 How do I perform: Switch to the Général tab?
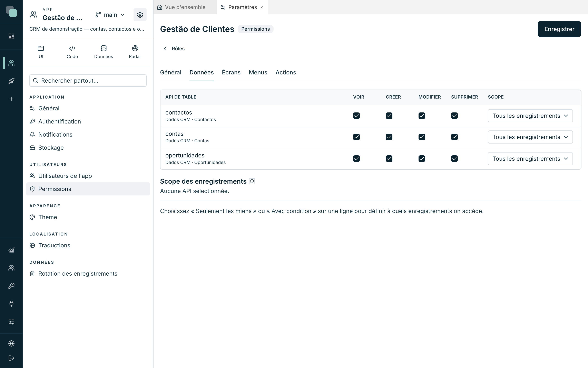pyautogui.click(x=170, y=73)
